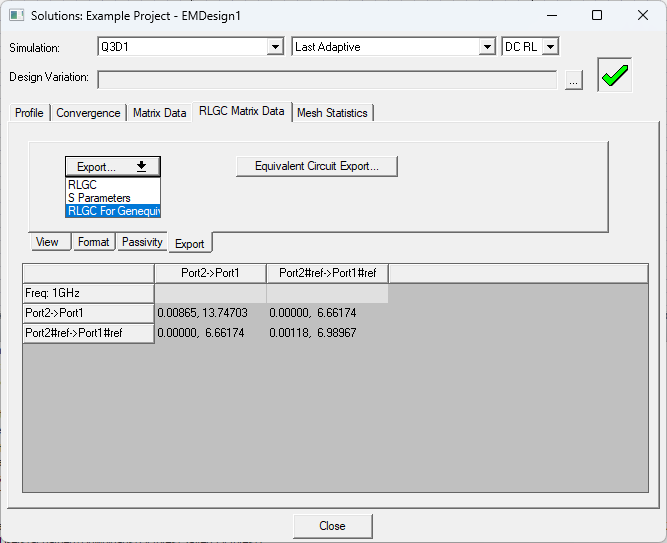Click the Design Variation input field

[x=326, y=79]
